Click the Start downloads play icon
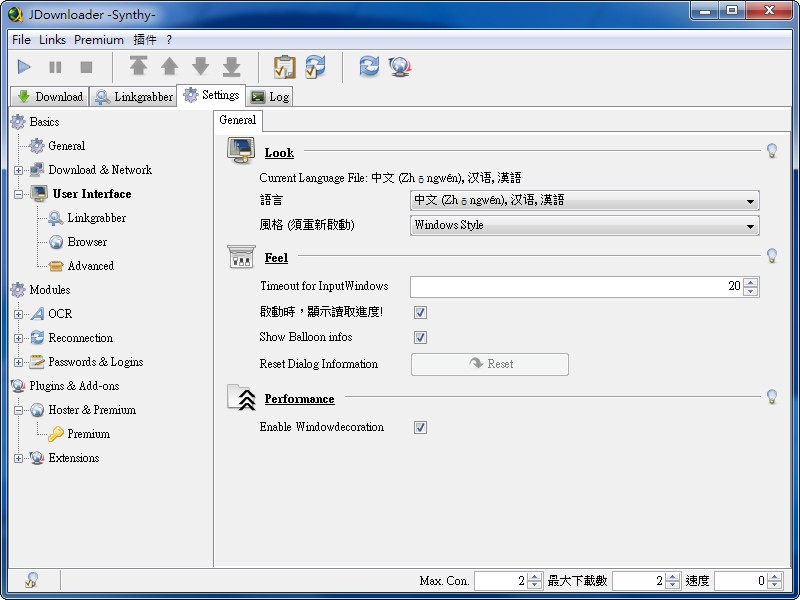 point(25,67)
